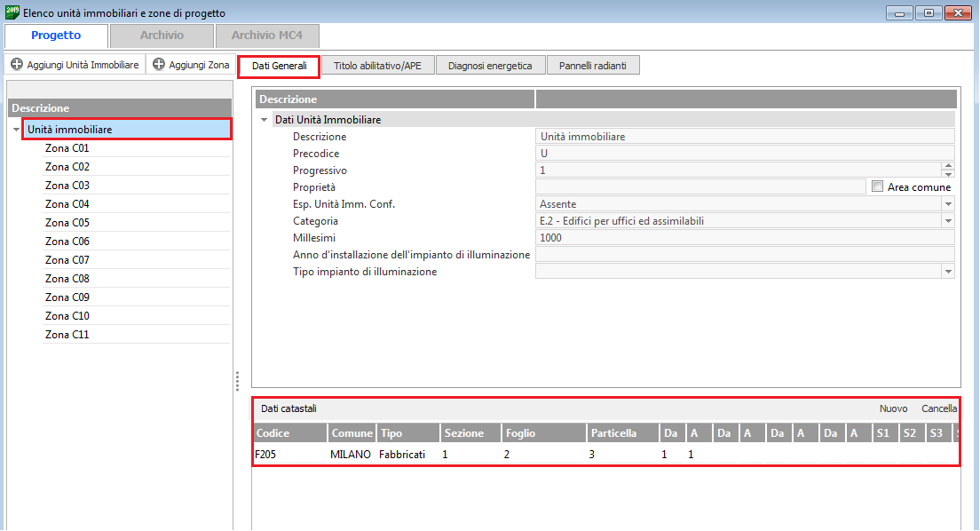Click the Millesimi input field
The height and width of the screenshot is (531, 980).
tap(744, 238)
